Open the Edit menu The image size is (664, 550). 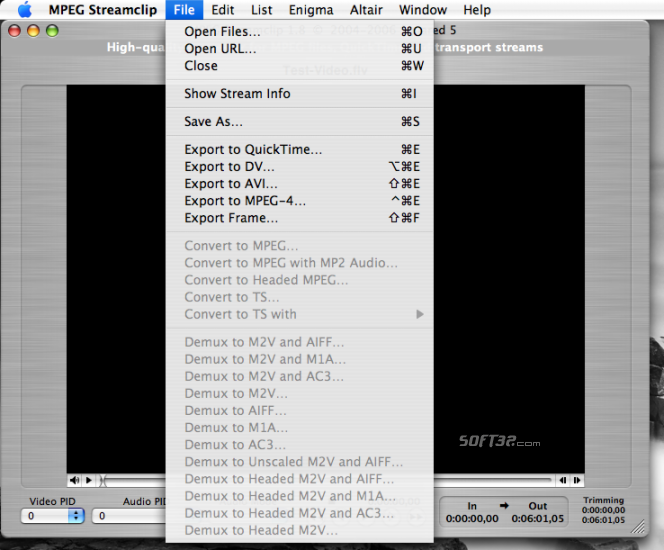tap(223, 9)
